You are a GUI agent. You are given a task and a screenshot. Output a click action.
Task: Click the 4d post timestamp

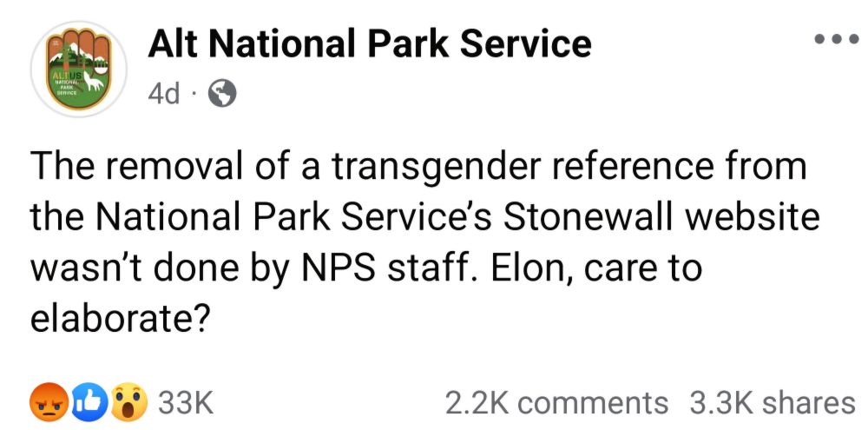pyautogui.click(x=164, y=96)
